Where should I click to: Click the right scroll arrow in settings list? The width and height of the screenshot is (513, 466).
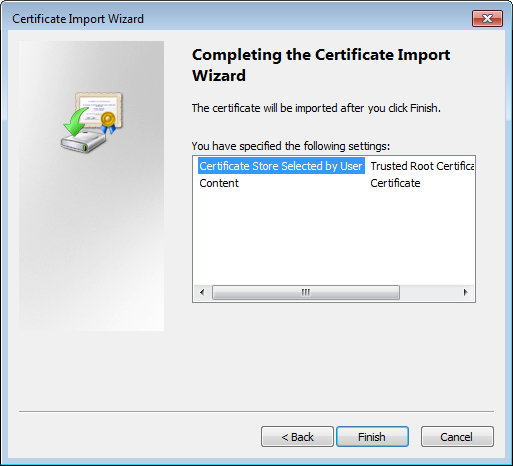465,292
